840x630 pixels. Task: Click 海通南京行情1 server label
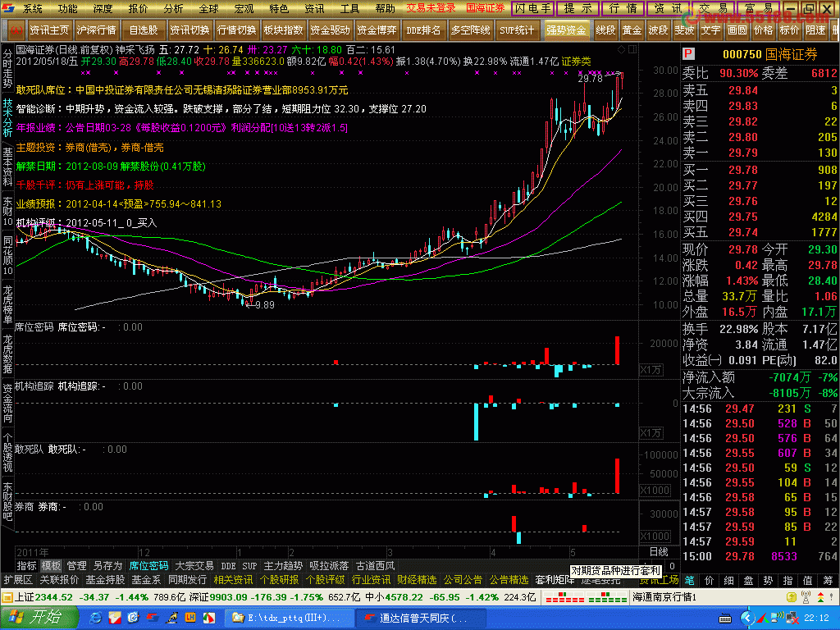[664, 597]
